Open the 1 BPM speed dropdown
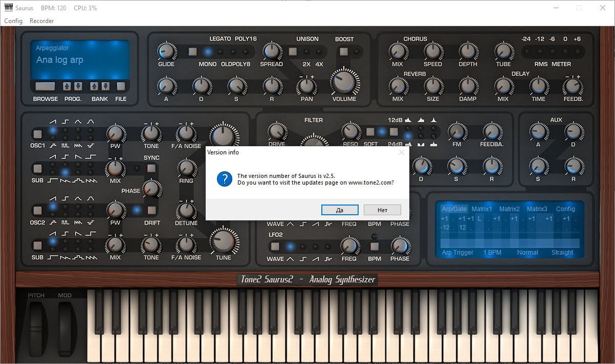Viewport: 615px width, 364px height. 493,253
